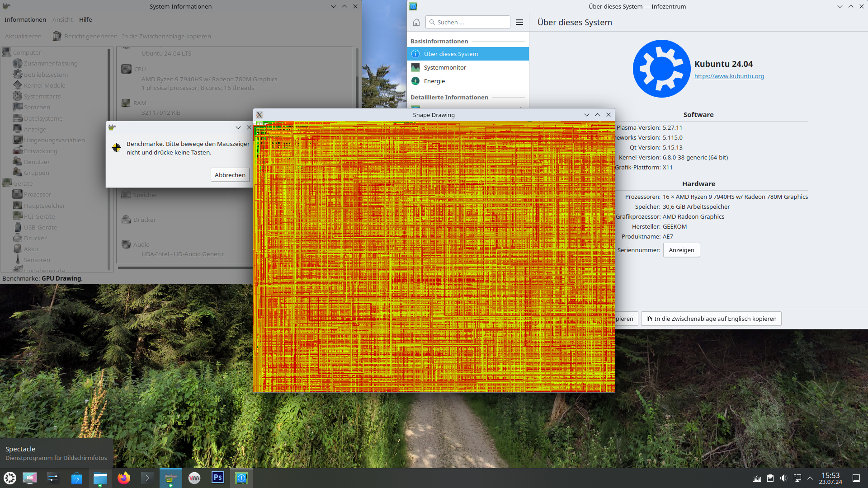Open Systemmonitor in Infozentrum sidebar
Image resolution: width=868 pixels, height=488 pixels.
coord(468,67)
